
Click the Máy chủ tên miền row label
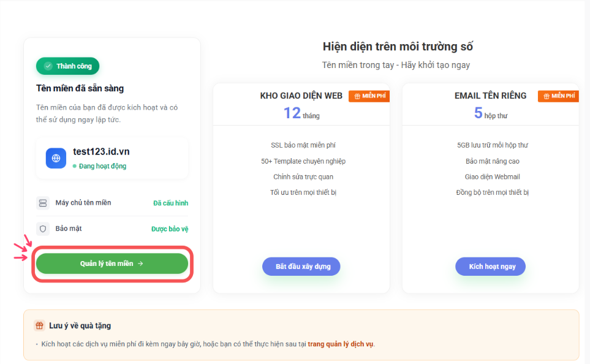(x=83, y=203)
